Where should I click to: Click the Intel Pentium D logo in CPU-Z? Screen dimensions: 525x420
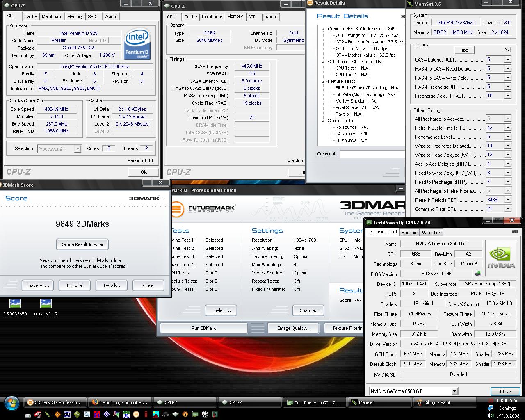coord(137,43)
